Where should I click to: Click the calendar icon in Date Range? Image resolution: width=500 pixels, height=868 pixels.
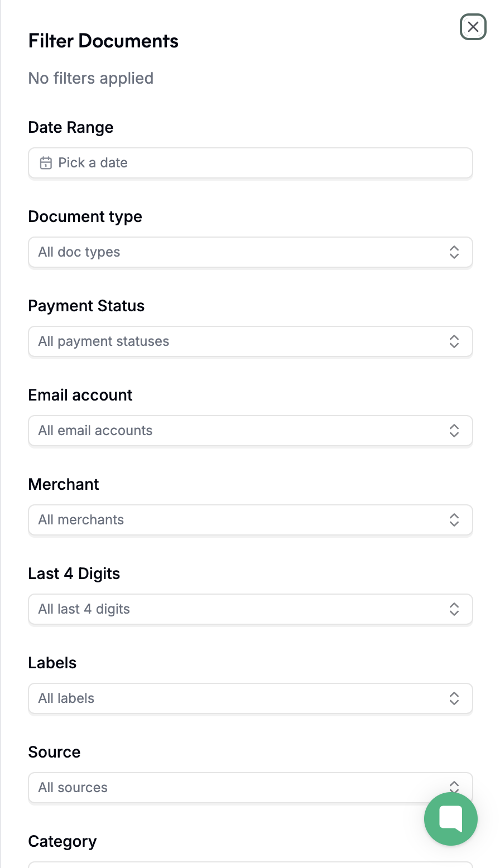46,163
